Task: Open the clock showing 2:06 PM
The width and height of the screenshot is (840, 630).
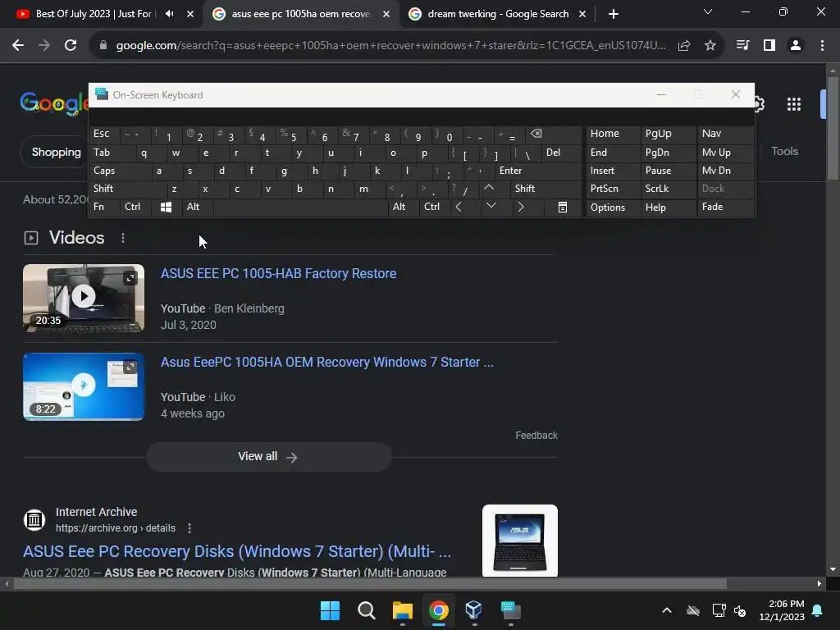Action: 782,610
